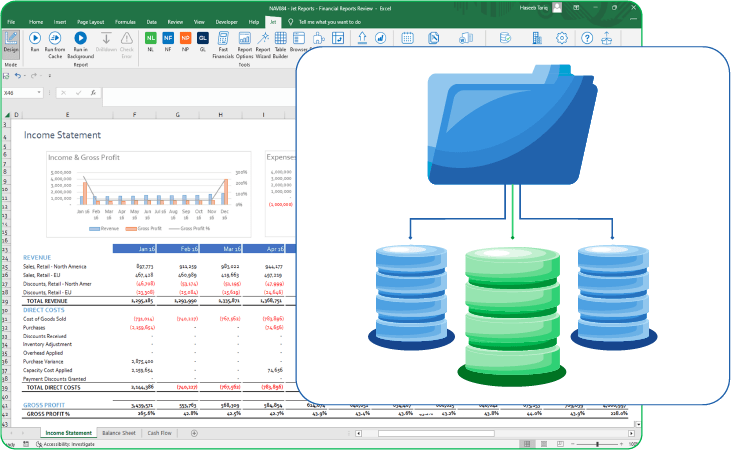Screen dimensions: 731x450
Task: Click the Insert Function fx button
Action: coord(93,93)
